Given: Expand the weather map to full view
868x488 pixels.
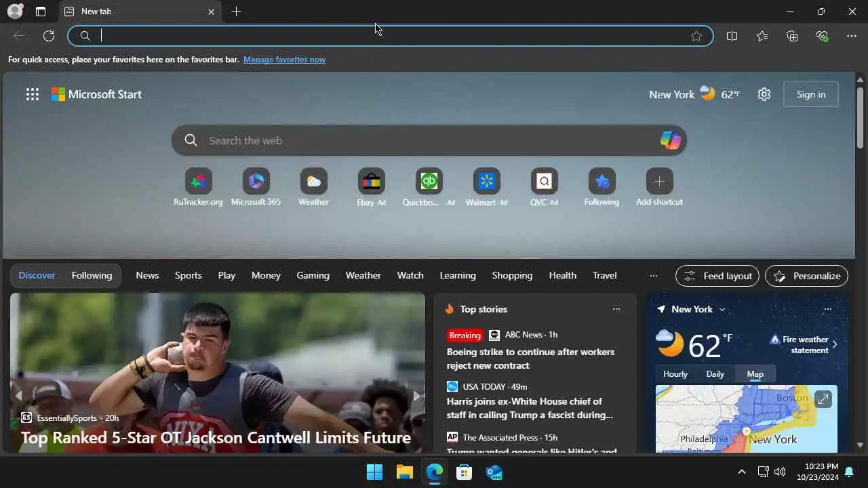Looking at the screenshot, I should [823, 399].
